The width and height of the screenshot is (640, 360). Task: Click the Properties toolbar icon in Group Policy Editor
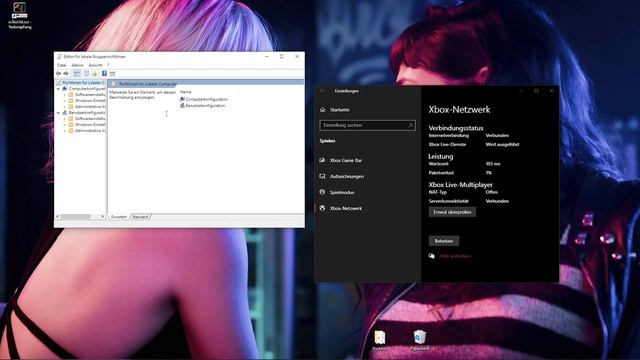coord(87,73)
